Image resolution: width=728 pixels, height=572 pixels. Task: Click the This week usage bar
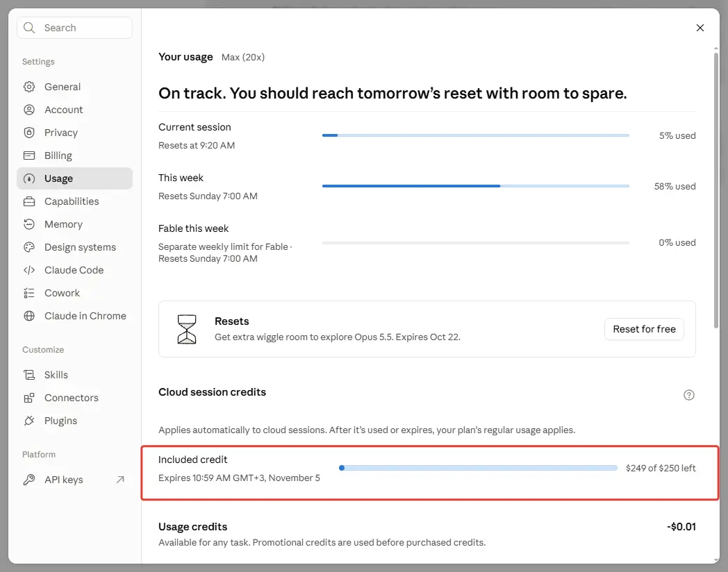pos(475,186)
